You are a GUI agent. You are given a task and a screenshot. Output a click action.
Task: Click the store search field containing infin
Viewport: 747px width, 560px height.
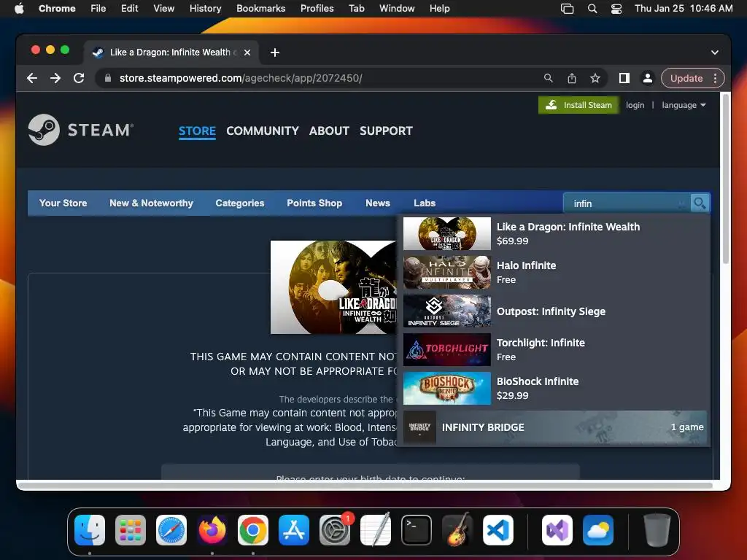[x=626, y=203]
